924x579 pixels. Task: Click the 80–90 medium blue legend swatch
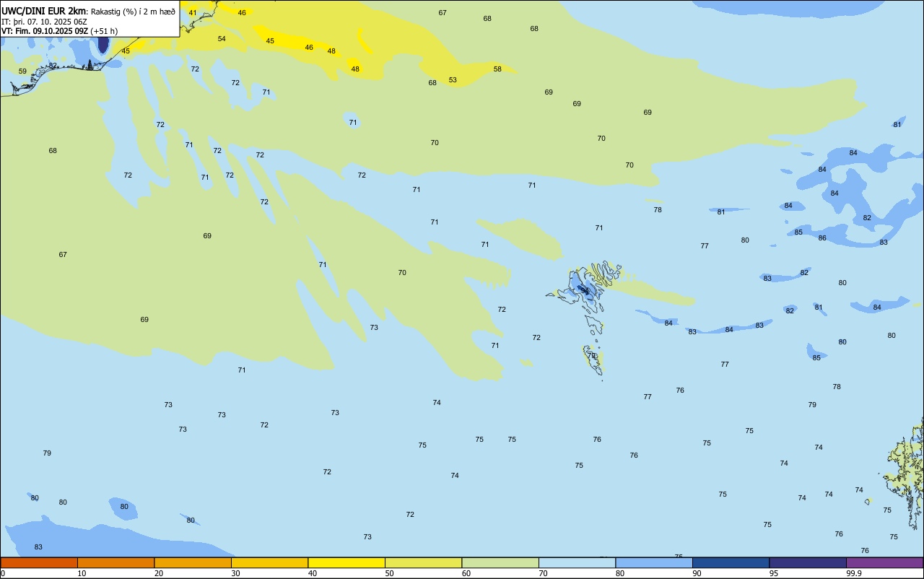coord(654,562)
